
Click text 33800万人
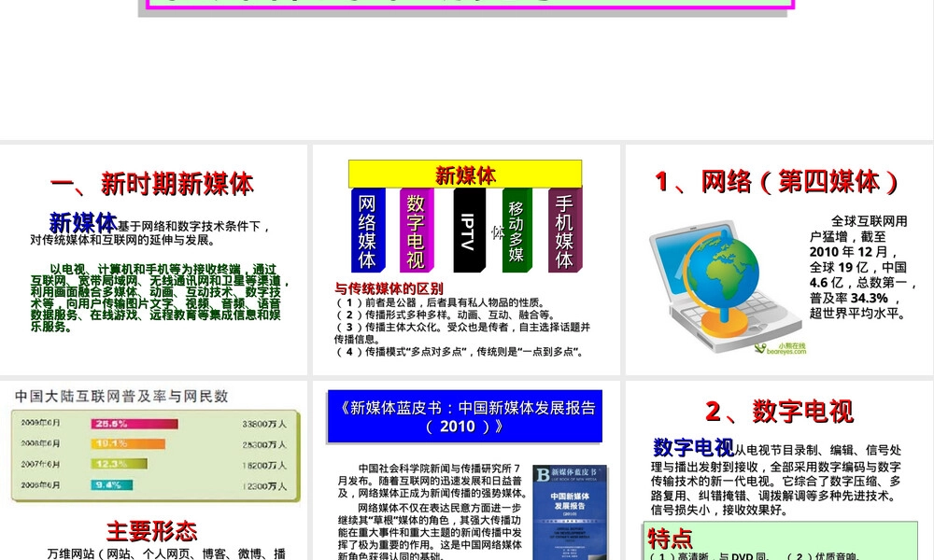point(264,424)
